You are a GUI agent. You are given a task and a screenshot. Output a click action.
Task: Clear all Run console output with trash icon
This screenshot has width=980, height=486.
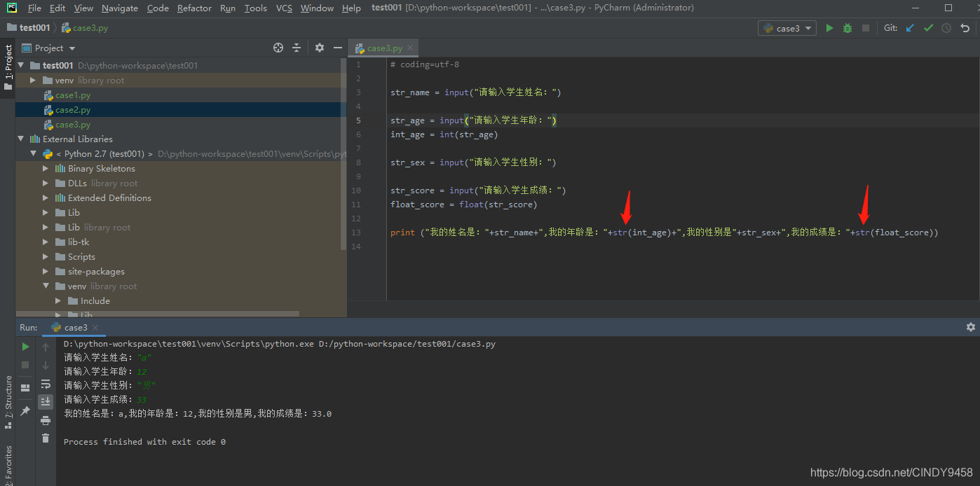pos(46,438)
